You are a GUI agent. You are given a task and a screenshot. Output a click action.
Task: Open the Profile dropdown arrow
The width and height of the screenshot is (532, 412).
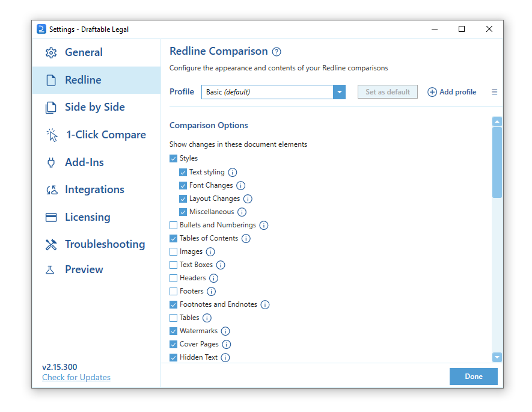point(339,92)
